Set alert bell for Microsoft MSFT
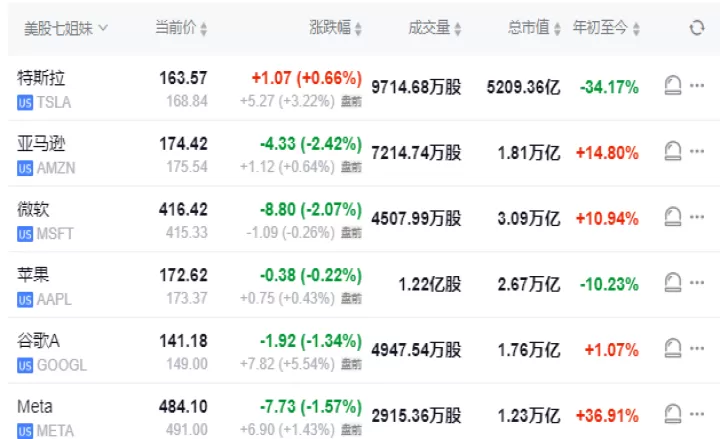This screenshot has width=720, height=439. (x=673, y=217)
